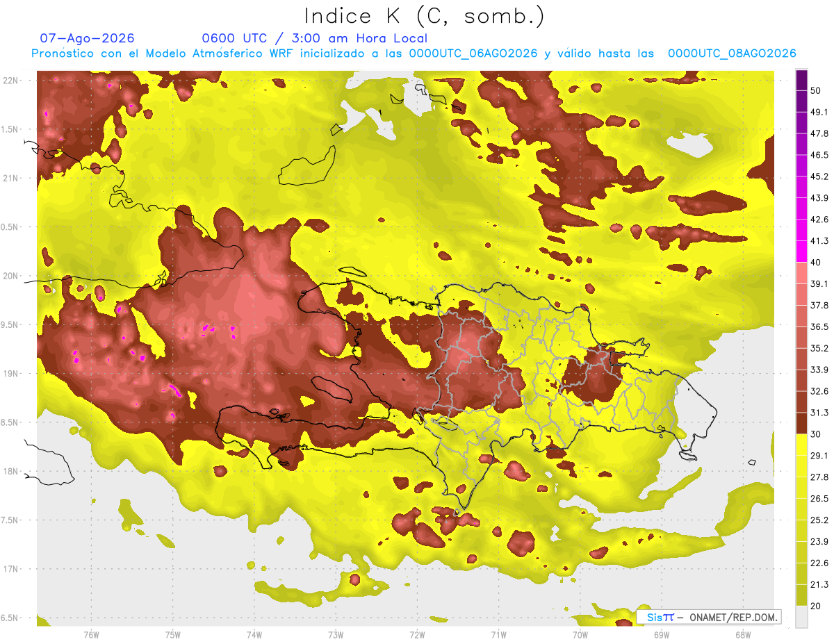This screenshot has height=644, width=834.
Task: Select the magenta colorbar segment between 40 and 41.3
Action: click(x=801, y=251)
